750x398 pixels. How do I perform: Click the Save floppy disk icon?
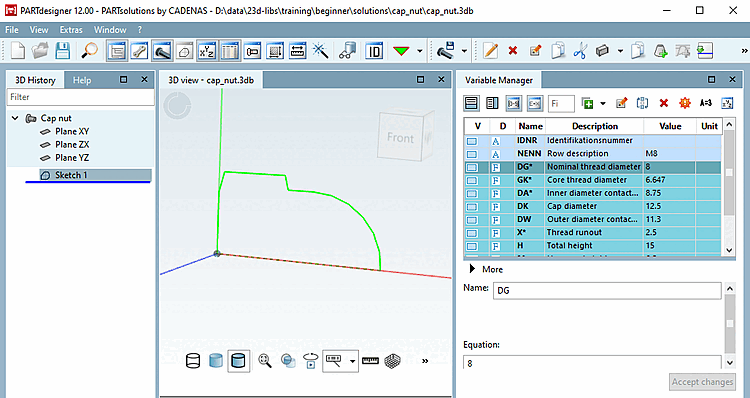(63, 51)
